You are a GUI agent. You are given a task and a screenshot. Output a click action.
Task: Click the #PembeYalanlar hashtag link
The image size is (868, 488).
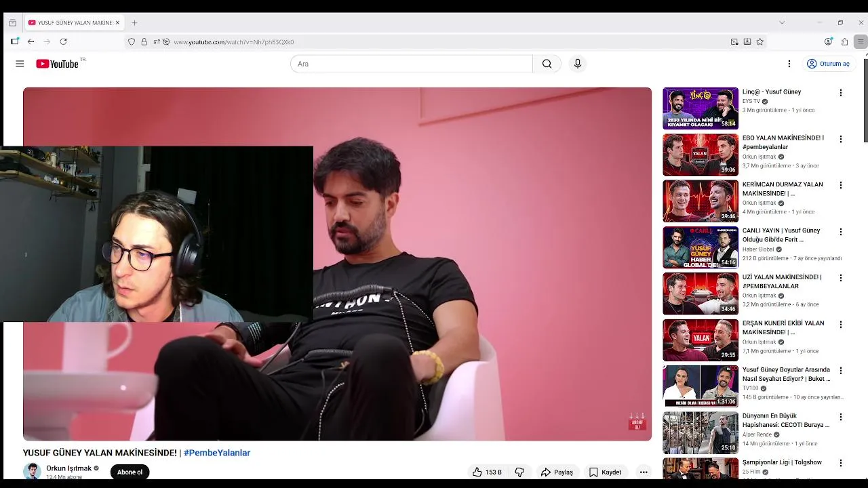(x=217, y=453)
